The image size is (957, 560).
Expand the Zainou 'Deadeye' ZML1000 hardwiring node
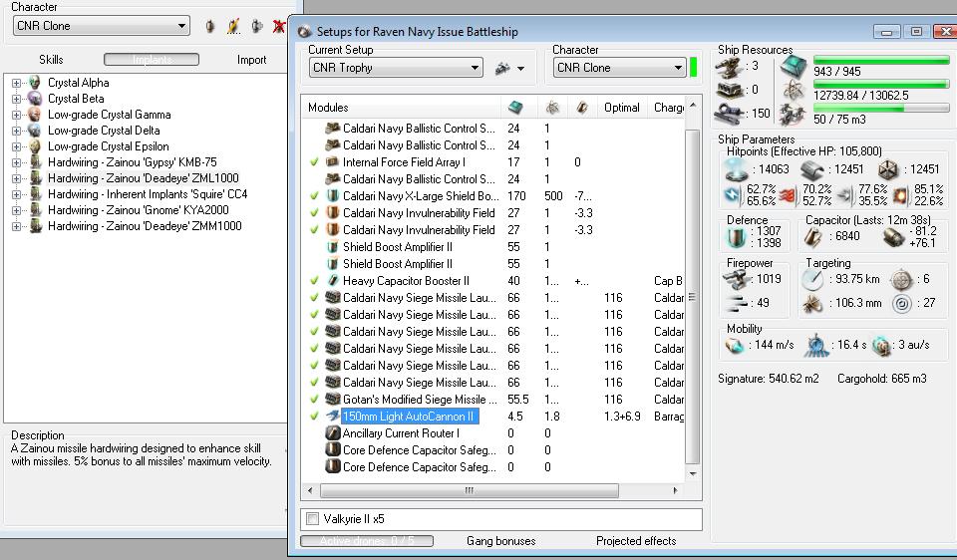(x=17, y=178)
